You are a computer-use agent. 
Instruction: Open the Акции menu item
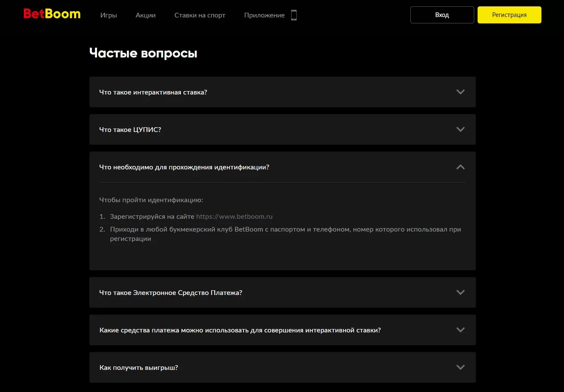point(146,15)
